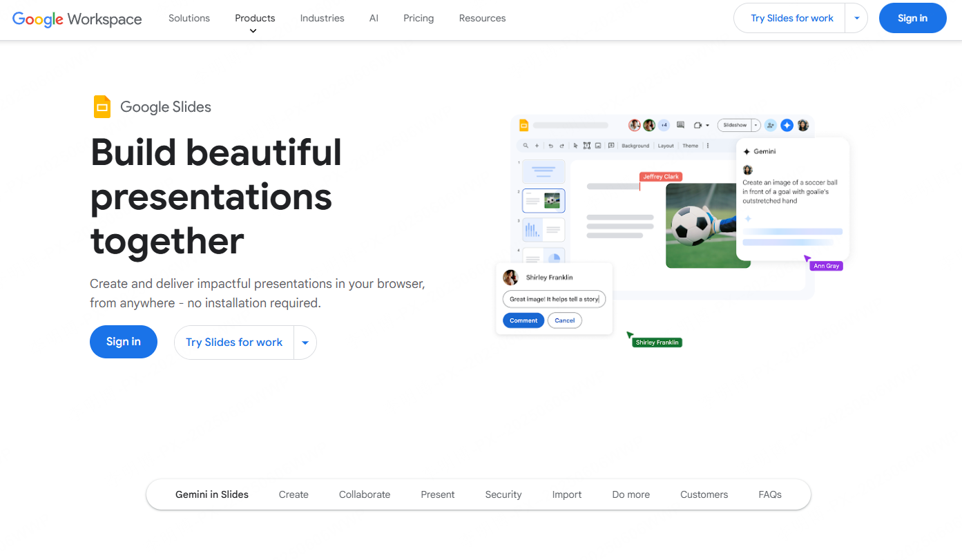Open the Pricing menu item
Image resolution: width=962 pixels, height=560 pixels.
pyautogui.click(x=418, y=18)
